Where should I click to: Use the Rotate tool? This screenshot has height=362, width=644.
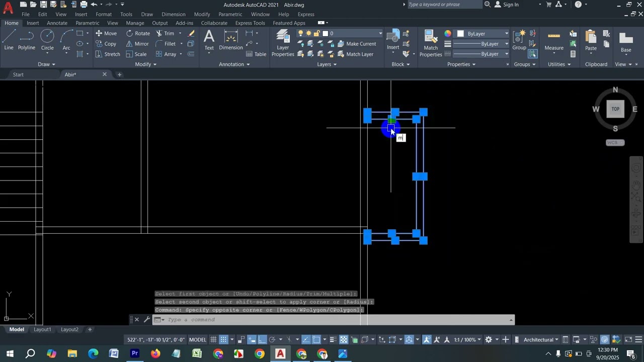pyautogui.click(x=138, y=33)
